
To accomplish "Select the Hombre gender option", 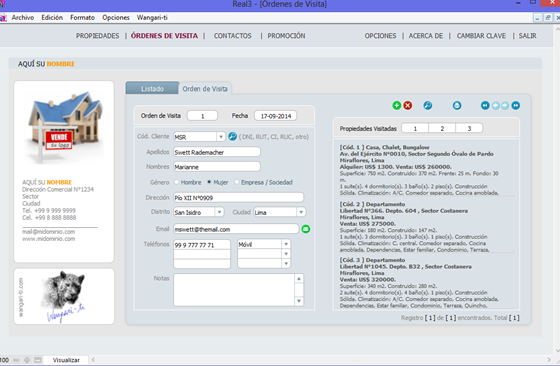I will tap(176, 182).
